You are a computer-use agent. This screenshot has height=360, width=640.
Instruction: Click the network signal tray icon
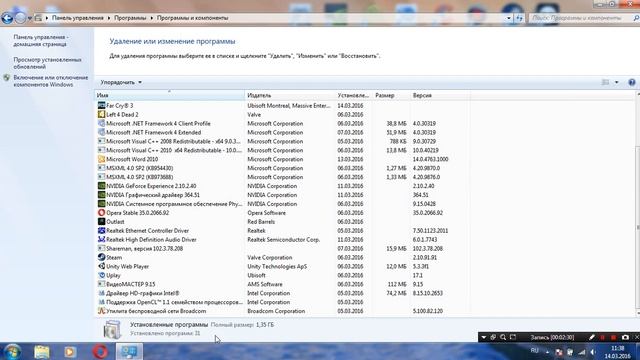tap(582, 352)
